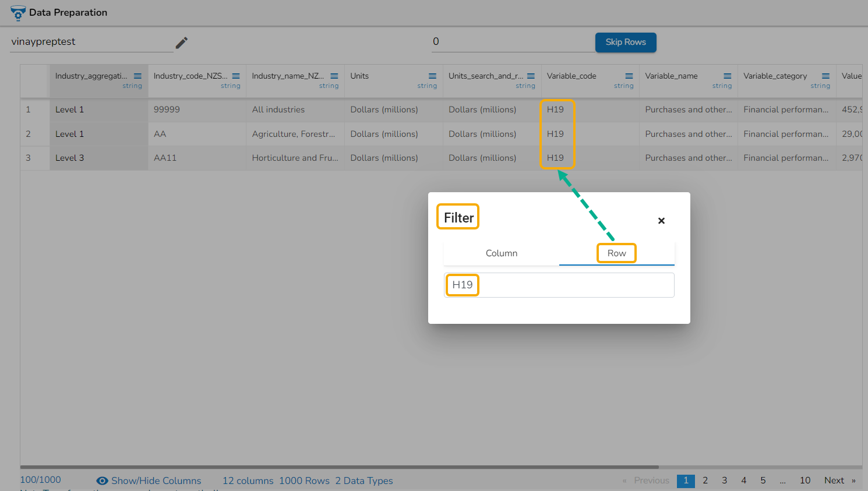
Task: Click the filter value input containing H19
Action: point(559,285)
